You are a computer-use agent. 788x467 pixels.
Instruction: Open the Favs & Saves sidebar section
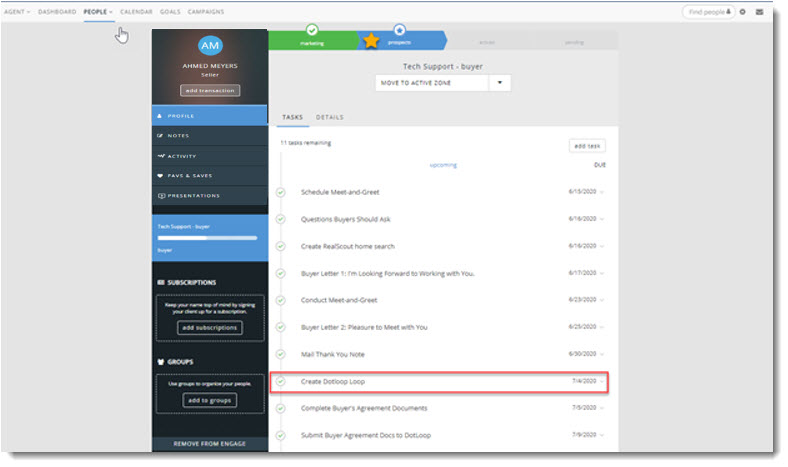[x=210, y=175]
